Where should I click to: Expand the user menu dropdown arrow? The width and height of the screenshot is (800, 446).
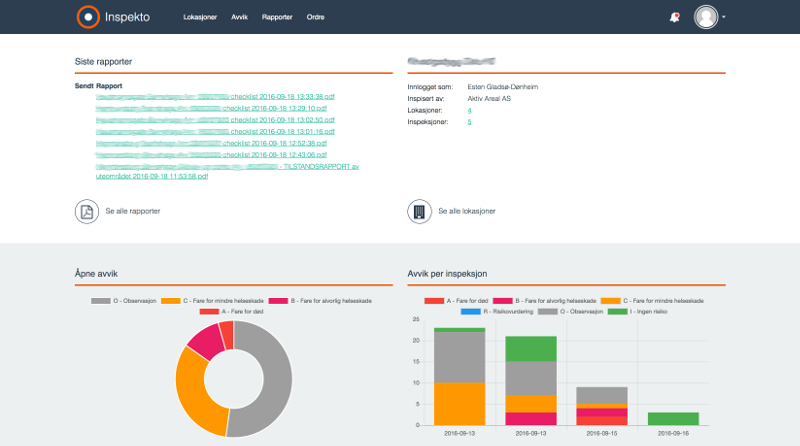[x=723, y=17]
